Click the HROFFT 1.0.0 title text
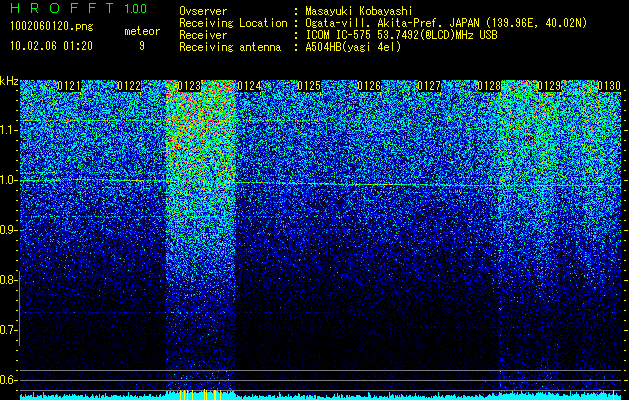Screen dimensions: 629x400 click(x=79, y=8)
